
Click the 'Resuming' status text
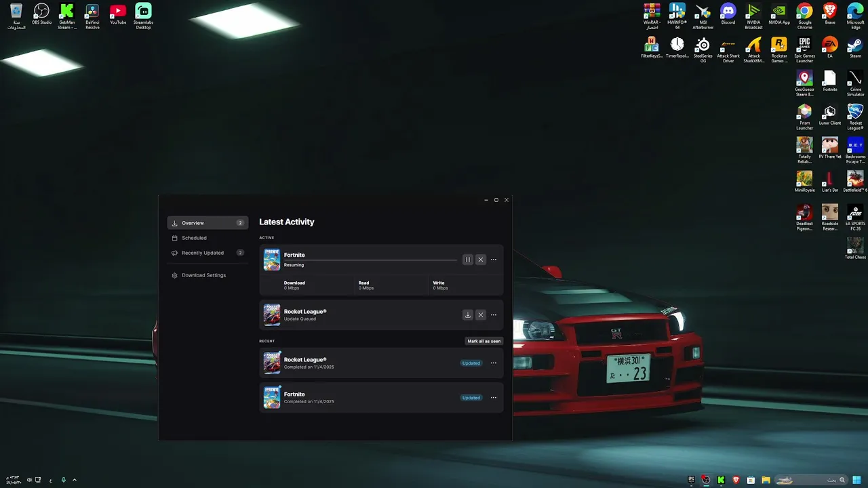(294, 265)
